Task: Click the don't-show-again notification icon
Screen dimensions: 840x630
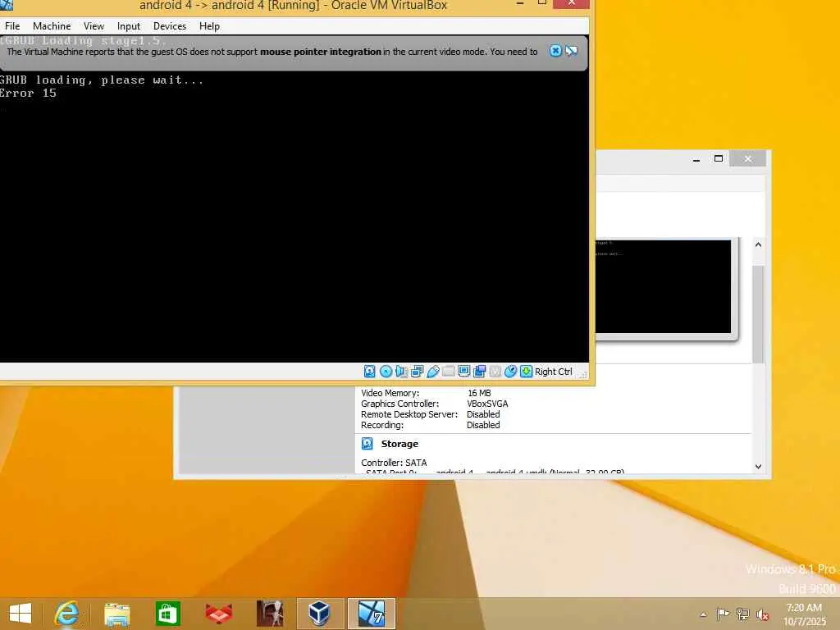Action: pos(572,51)
